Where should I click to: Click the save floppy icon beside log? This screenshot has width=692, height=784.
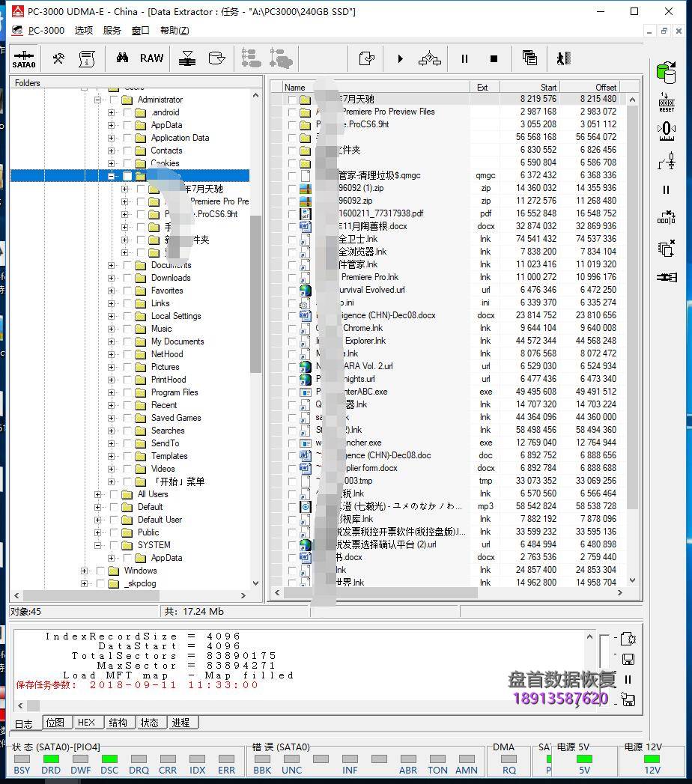point(628,659)
